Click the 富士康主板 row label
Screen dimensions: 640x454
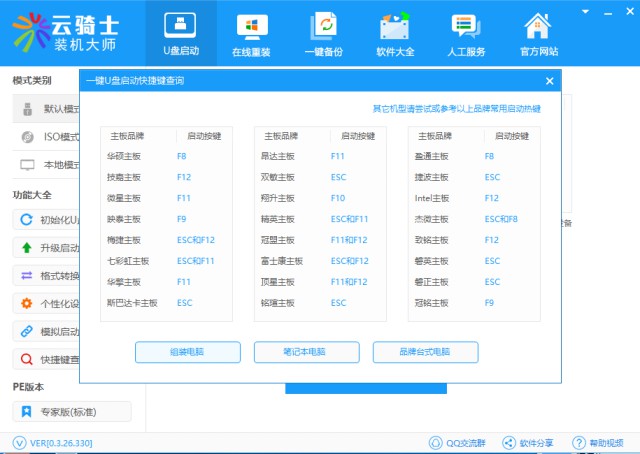click(x=282, y=261)
